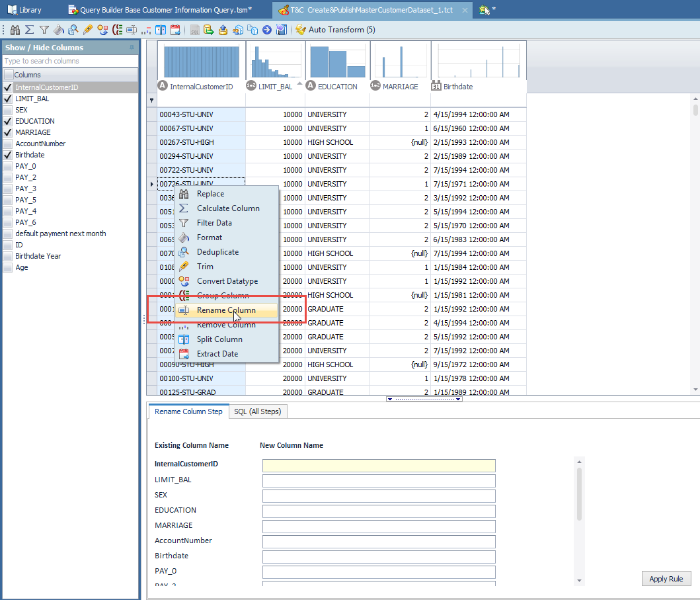Click the right splitter arrow above Rename panel
This screenshot has height=600, width=700.
pos(459,399)
